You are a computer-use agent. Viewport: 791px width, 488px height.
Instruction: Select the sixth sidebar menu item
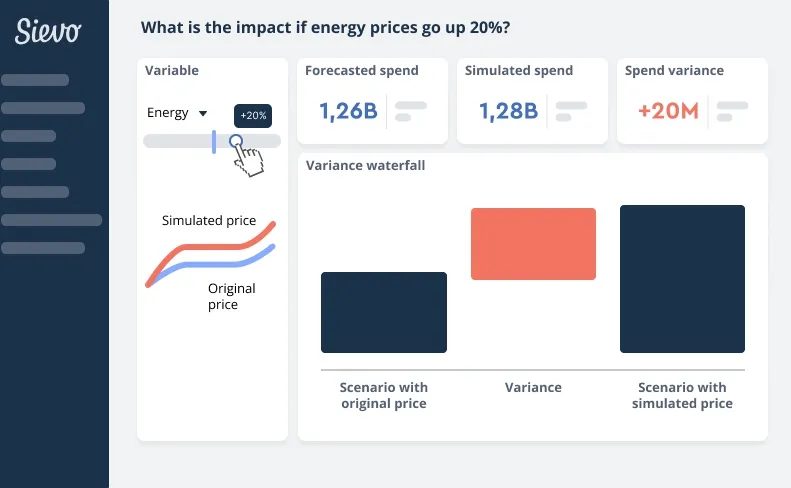click(x=51, y=220)
